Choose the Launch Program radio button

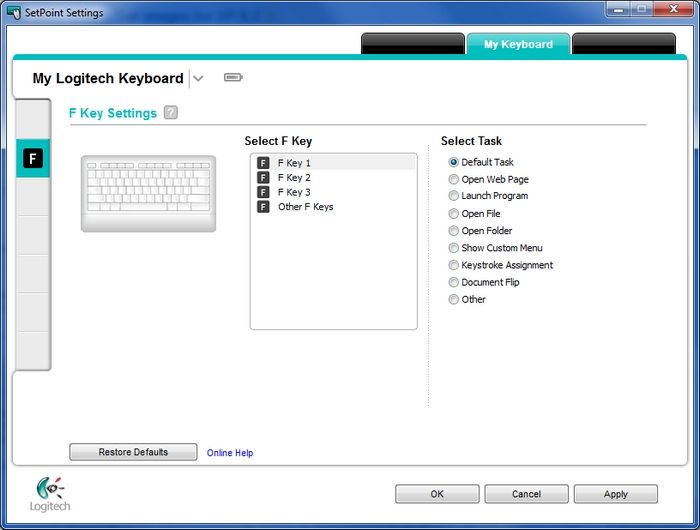click(x=453, y=196)
